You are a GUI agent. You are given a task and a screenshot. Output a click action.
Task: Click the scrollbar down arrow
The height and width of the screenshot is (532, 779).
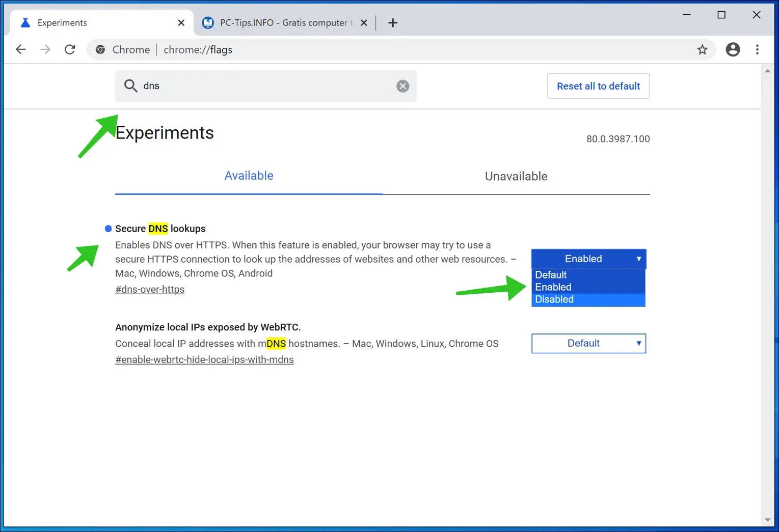(x=767, y=520)
